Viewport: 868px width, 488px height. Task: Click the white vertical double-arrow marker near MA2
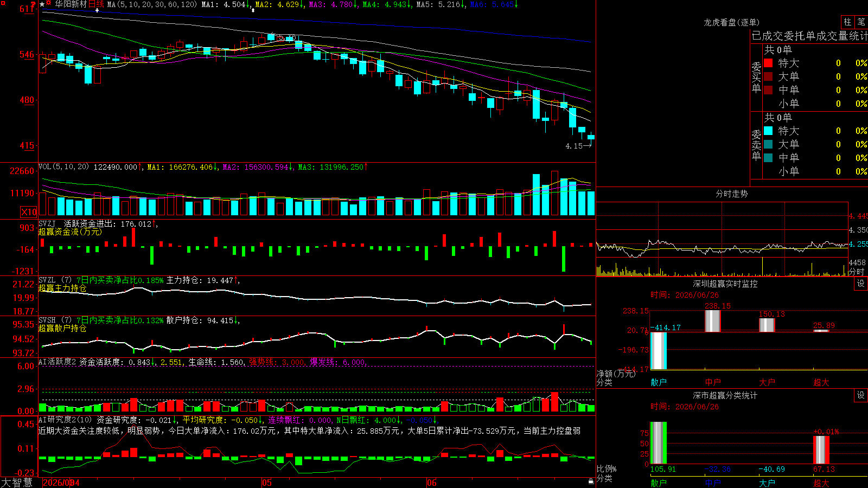pos(253,10)
